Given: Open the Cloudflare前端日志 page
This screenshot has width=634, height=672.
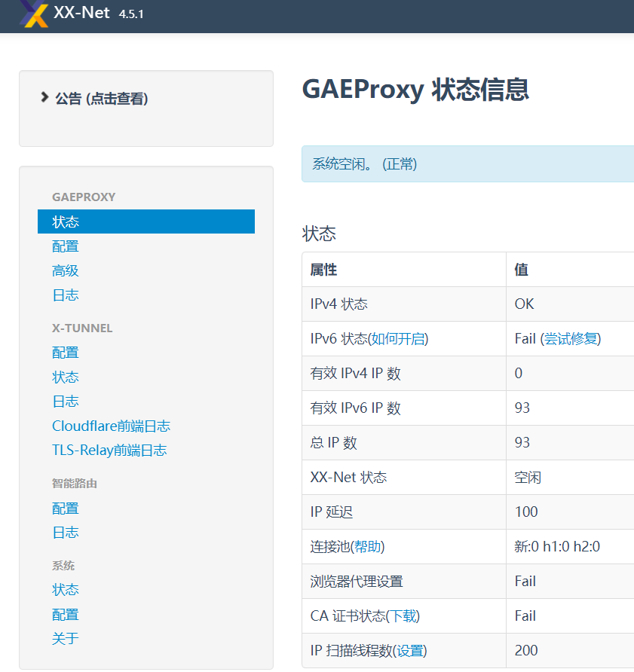Looking at the screenshot, I should [111, 426].
